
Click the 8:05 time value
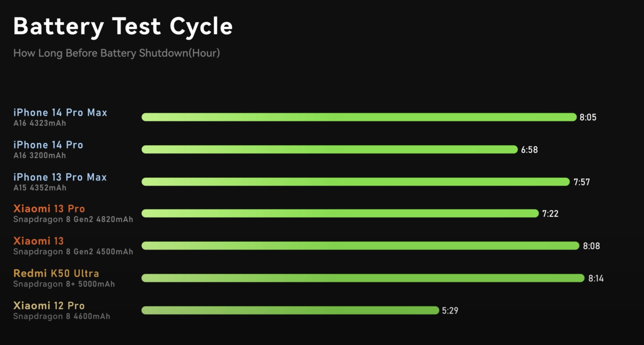pos(588,117)
